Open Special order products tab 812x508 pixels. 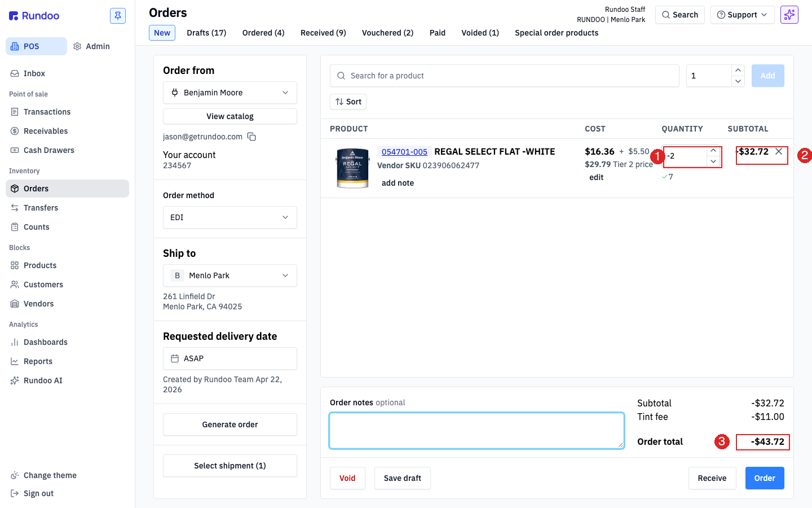point(557,33)
